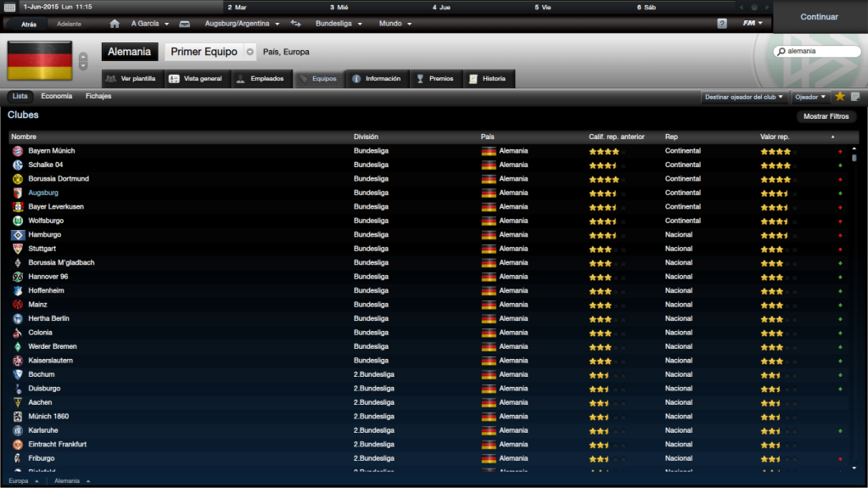Open the Historia tab
Screen dimensions: 868x488
[x=488, y=79]
